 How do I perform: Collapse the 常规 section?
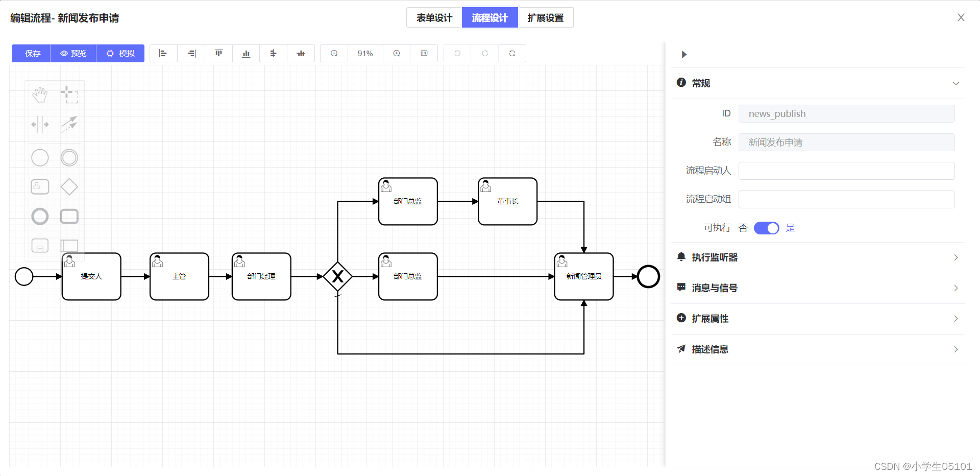(x=955, y=83)
